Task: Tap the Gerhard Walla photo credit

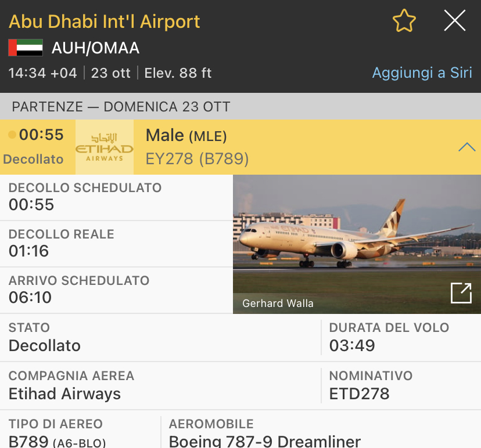Action: click(x=278, y=303)
